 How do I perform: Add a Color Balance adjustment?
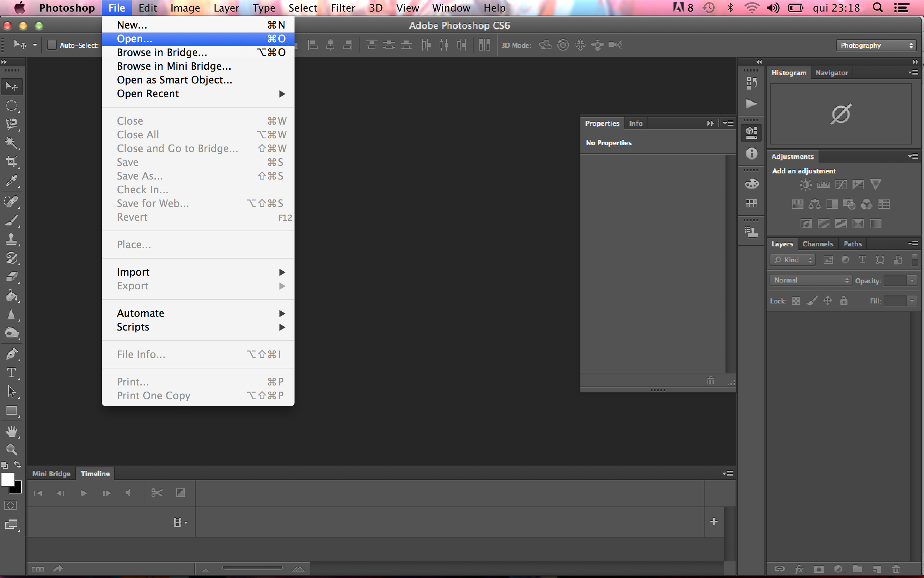tap(814, 204)
